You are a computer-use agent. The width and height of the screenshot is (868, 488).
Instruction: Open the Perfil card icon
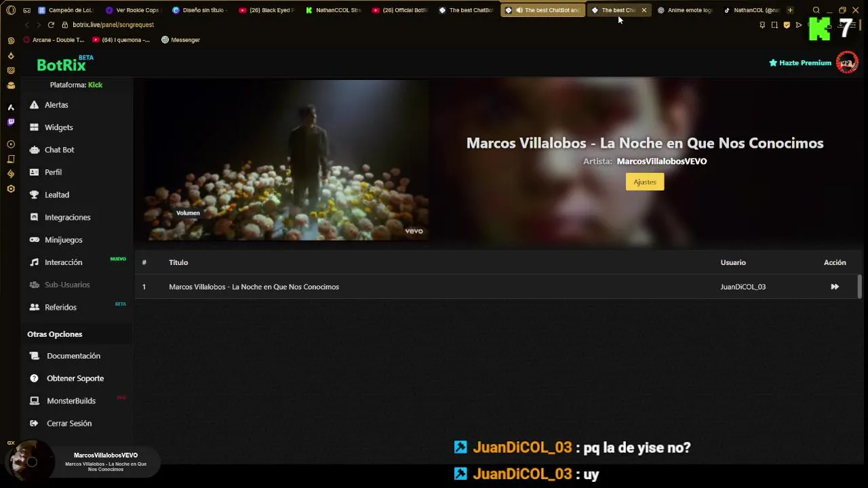[34, 172]
